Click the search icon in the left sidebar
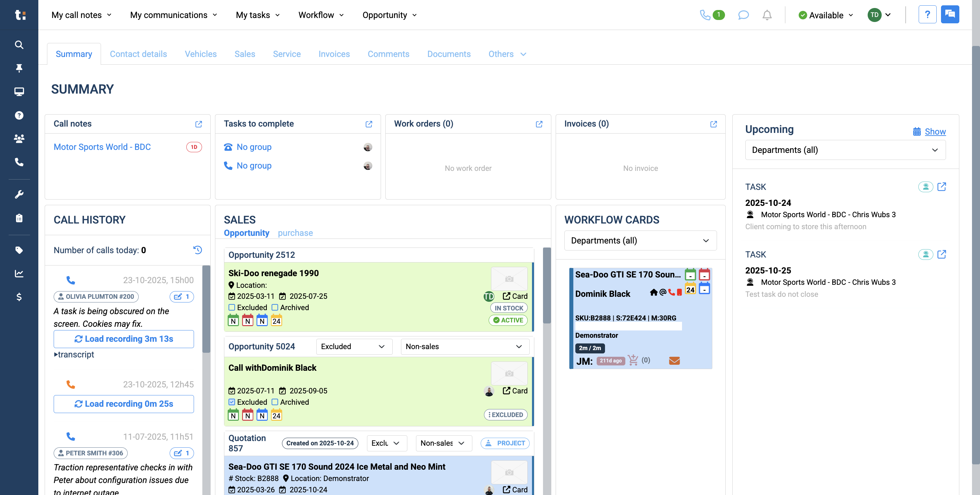 [19, 45]
